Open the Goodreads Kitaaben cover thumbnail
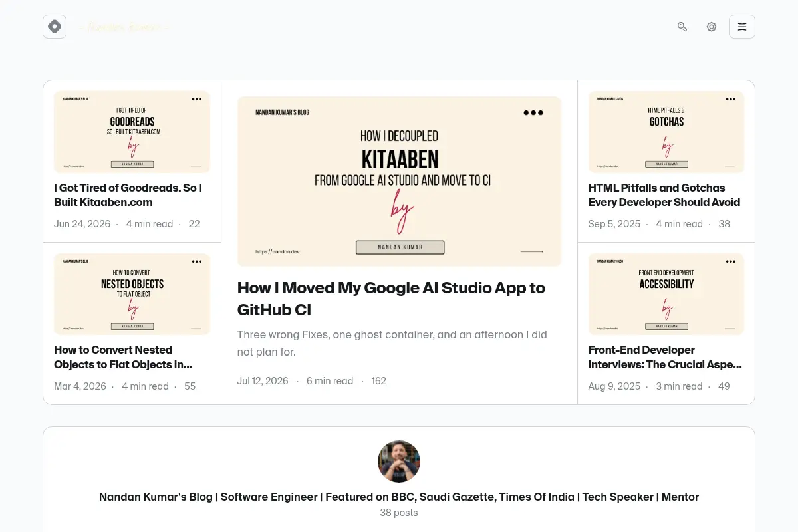 [x=132, y=132]
